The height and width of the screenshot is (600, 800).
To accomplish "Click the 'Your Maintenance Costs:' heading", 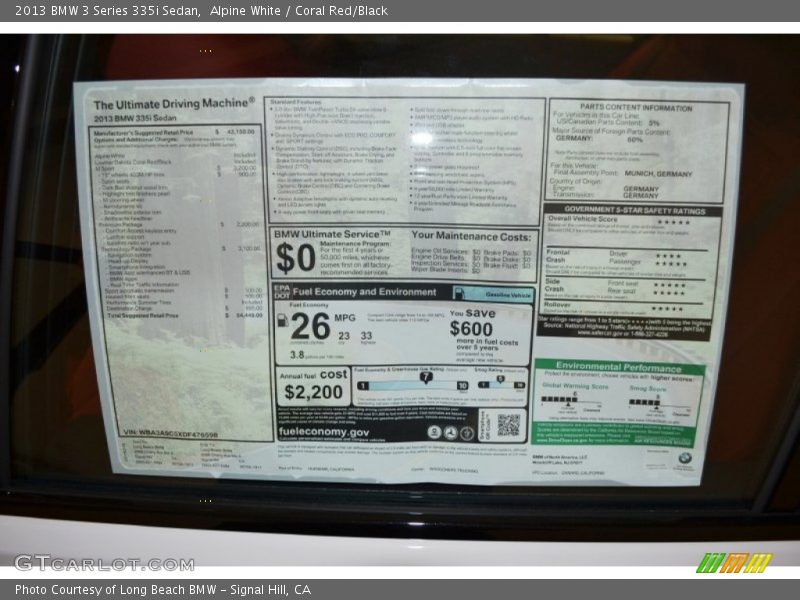I will click(x=471, y=236).
